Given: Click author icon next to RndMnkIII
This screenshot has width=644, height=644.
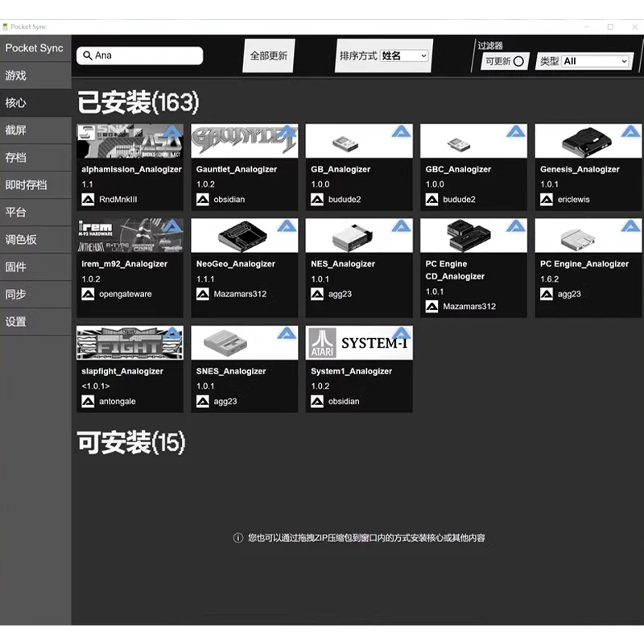Looking at the screenshot, I should (88, 200).
